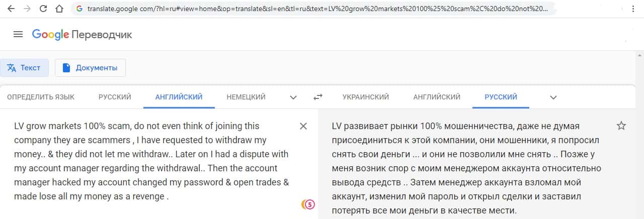Click inside the English source text box

click(x=151, y=161)
